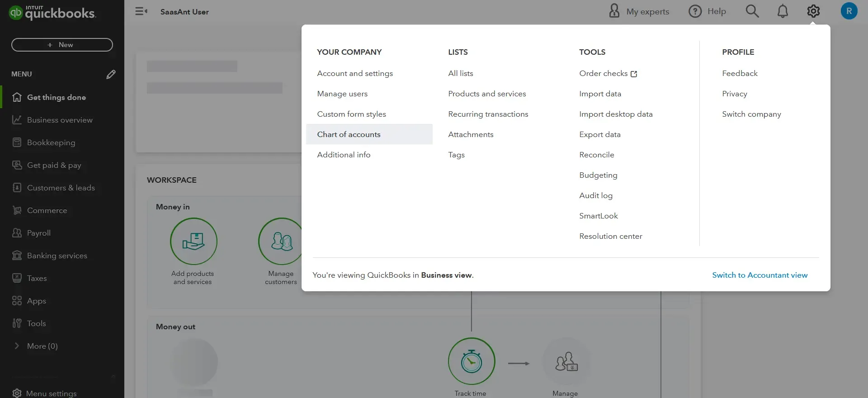Collapse the sidebar navigation toggle icon

point(141,11)
